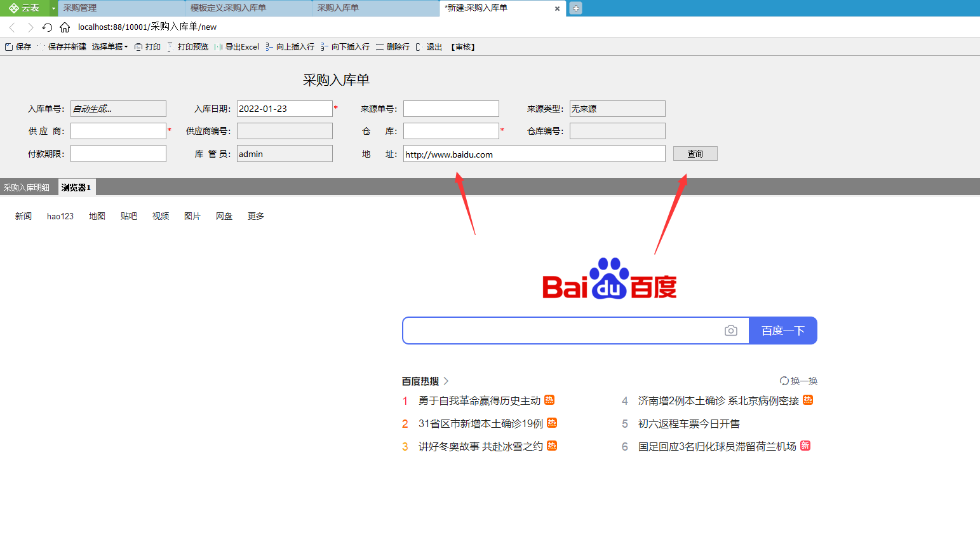The width and height of the screenshot is (980, 546).
Task: Open hot search 勇于自我革命赢得历史主动
Action: (480, 400)
